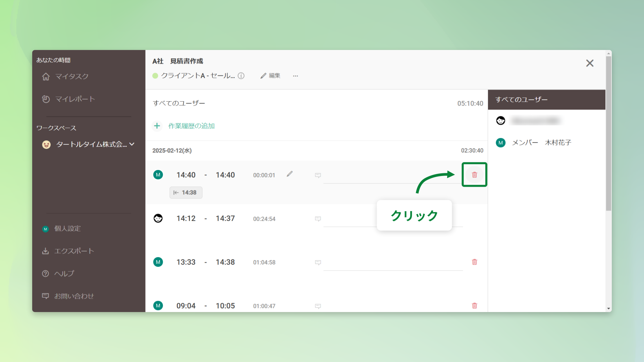Screen dimensions: 644x362
Task: Click the green M avatar on the 14:40 row
Action: pyautogui.click(x=158, y=175)
